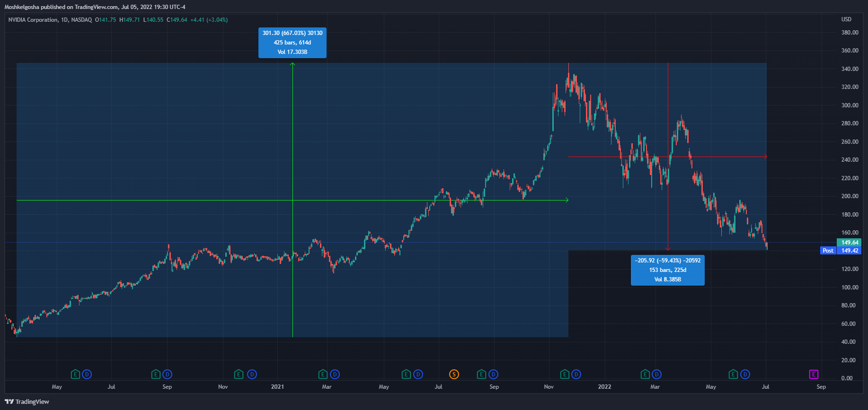Click the +667.03% price range label
868x410 pixels.
pos(292,43)
